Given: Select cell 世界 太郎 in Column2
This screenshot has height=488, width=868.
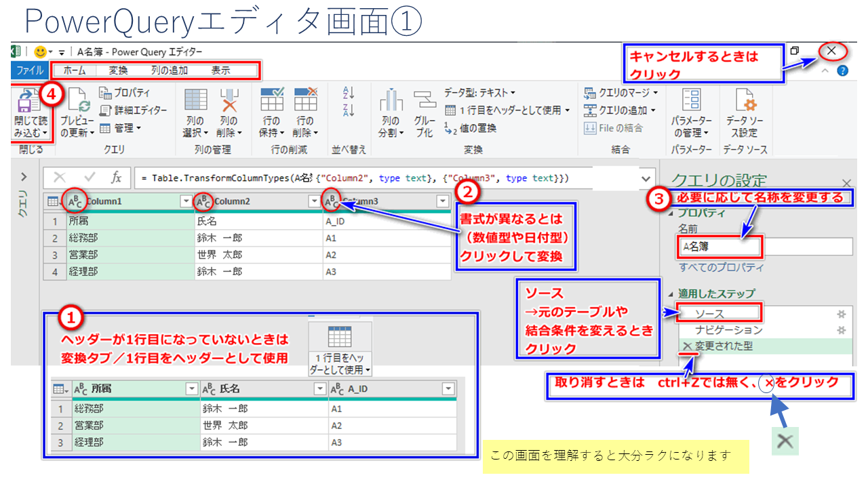Looking at the screenshot, I should coord(258,255).
